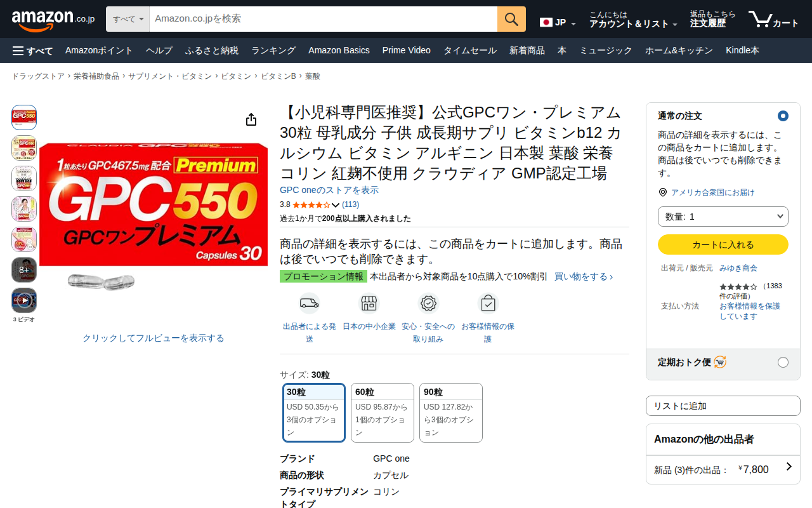
Task: Click the 葉酸 breadcrumb
Action: [313, 76]
